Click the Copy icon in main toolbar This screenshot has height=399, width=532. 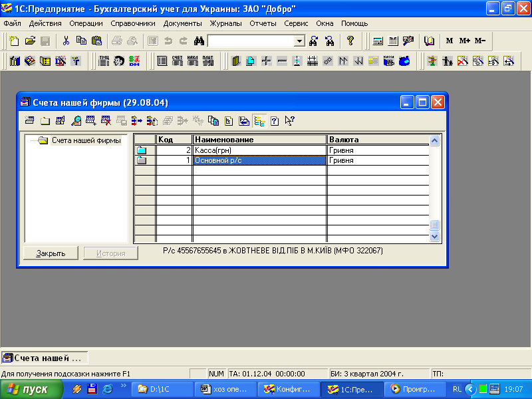click(81, 41)
